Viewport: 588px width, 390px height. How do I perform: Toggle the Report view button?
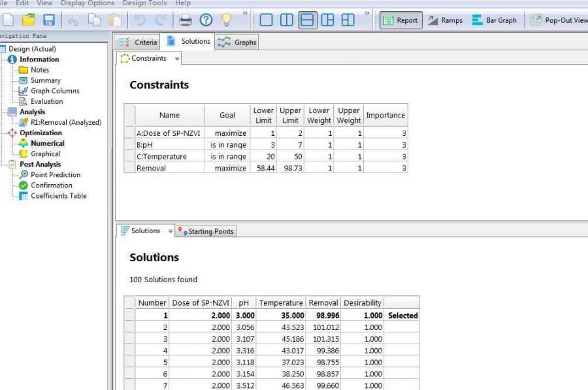(x=400, y=20)
